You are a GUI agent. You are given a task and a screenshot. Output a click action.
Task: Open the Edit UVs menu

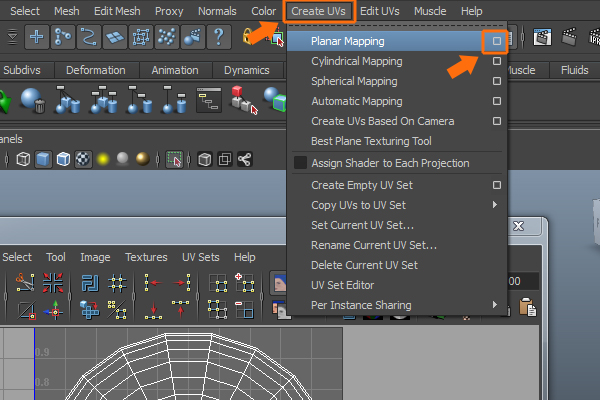381,11
